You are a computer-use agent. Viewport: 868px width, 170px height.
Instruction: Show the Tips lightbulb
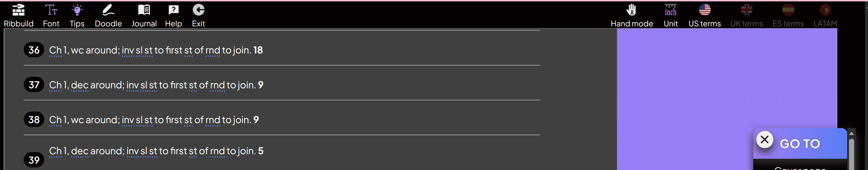pyautogui.click(x=77, y=15)
